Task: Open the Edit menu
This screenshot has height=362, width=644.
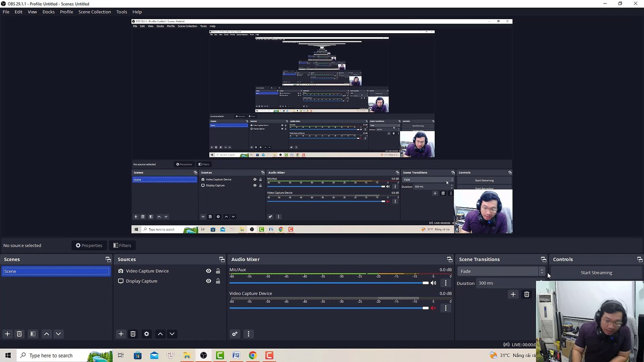Action: [x=19, y=12]
